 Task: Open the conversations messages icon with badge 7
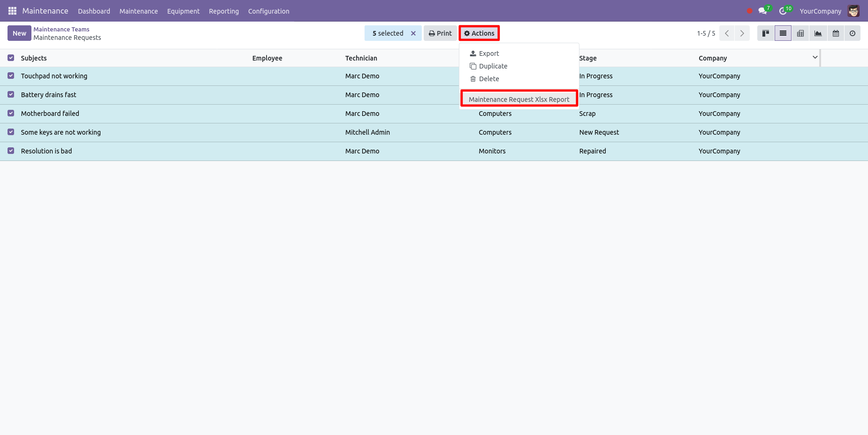coord(763,11)
